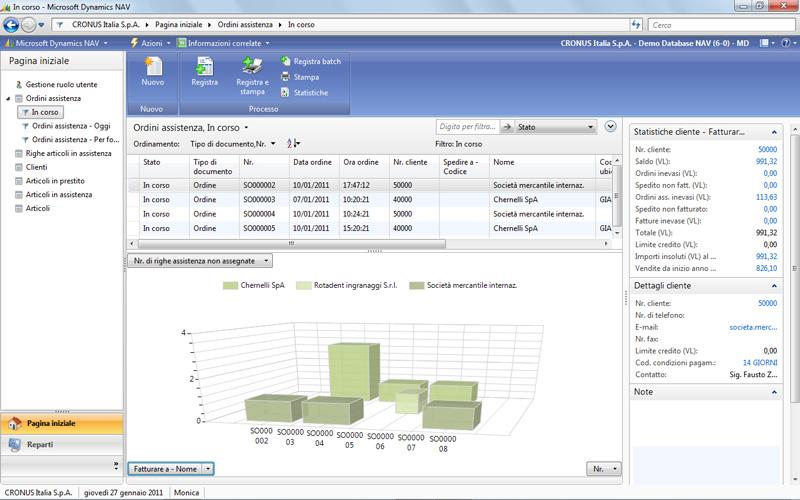Open the Microsoft Dynamics NAV menu
This screenshot has height=500, width=800.
pos(56,43)
